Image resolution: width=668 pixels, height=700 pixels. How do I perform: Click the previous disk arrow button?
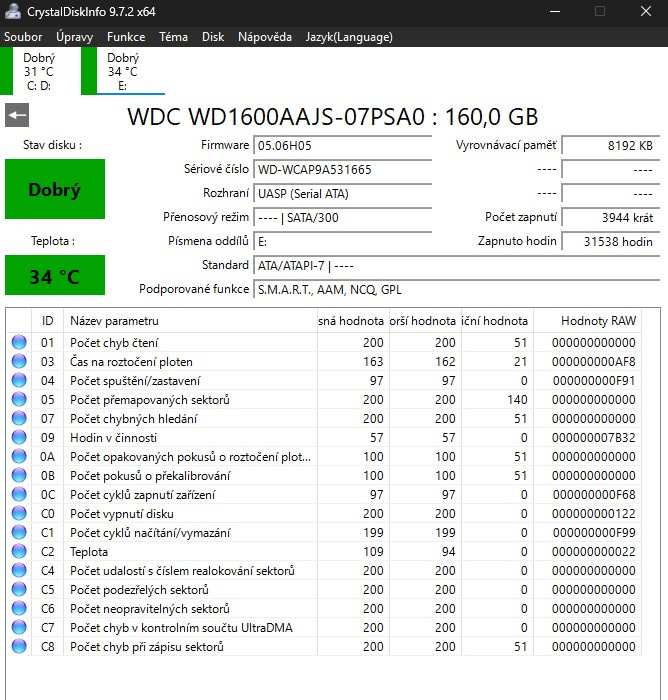click(x=17, y=115)
